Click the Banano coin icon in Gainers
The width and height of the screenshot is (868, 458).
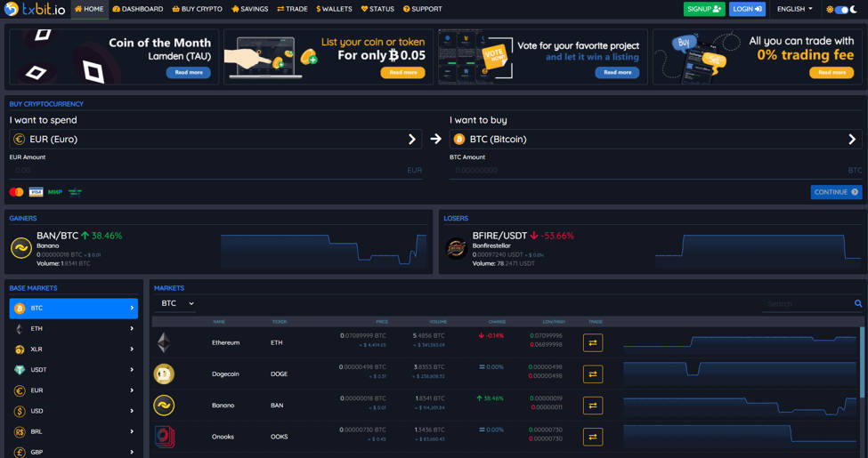(21, 248)
